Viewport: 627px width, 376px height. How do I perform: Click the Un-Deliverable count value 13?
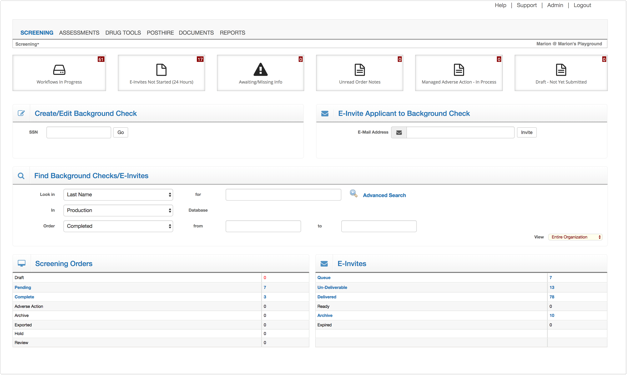pos(552,287)
